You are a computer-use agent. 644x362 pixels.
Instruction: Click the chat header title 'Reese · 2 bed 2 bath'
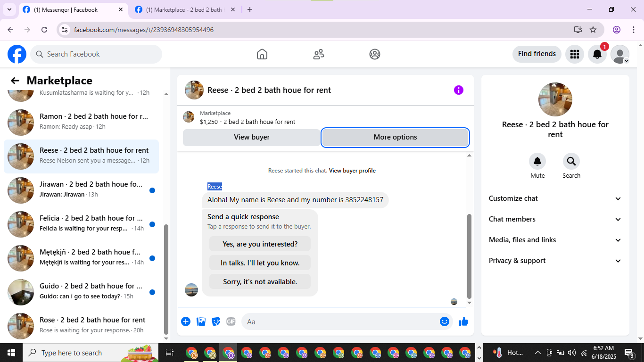tap(269, 90)
